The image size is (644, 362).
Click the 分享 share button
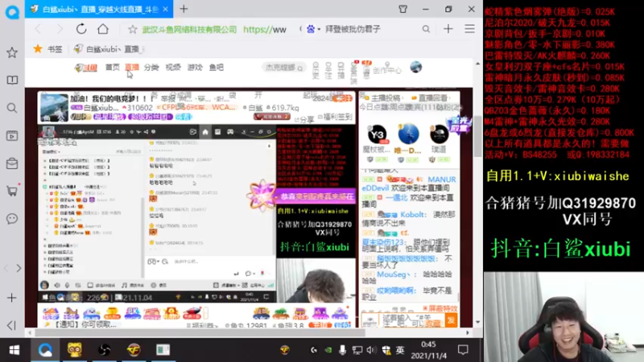tap(304, 119)
